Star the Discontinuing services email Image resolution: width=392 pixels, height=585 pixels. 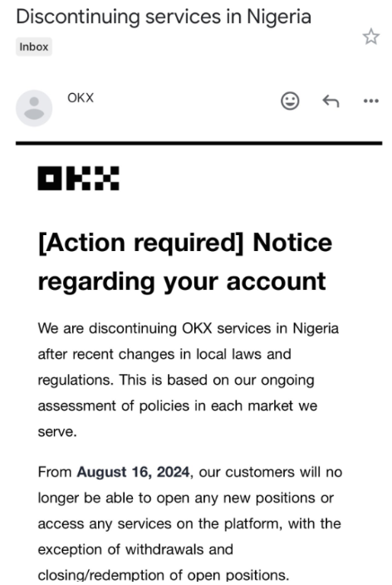(x=370, y=37)
